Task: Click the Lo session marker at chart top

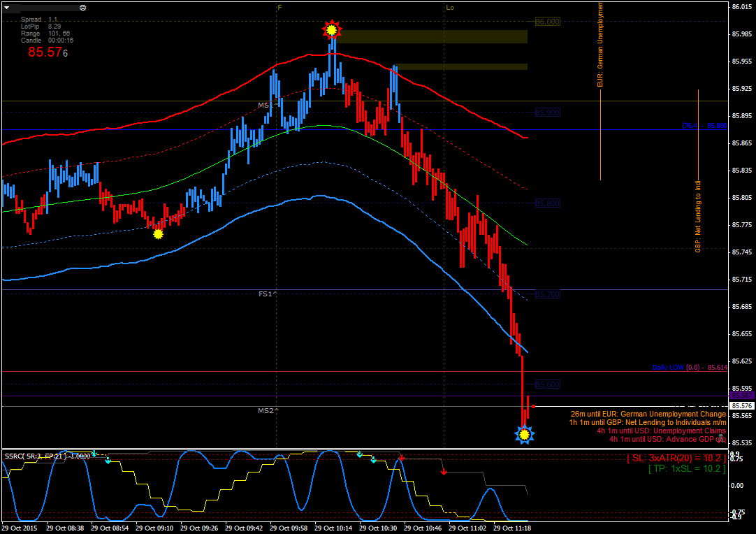Action: [x=450, y=7]
